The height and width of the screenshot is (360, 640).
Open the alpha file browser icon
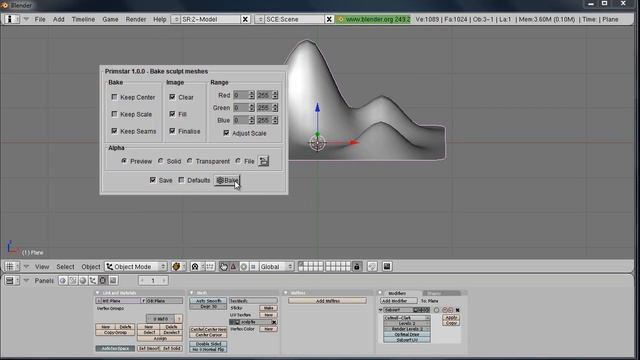click(264, 161)
